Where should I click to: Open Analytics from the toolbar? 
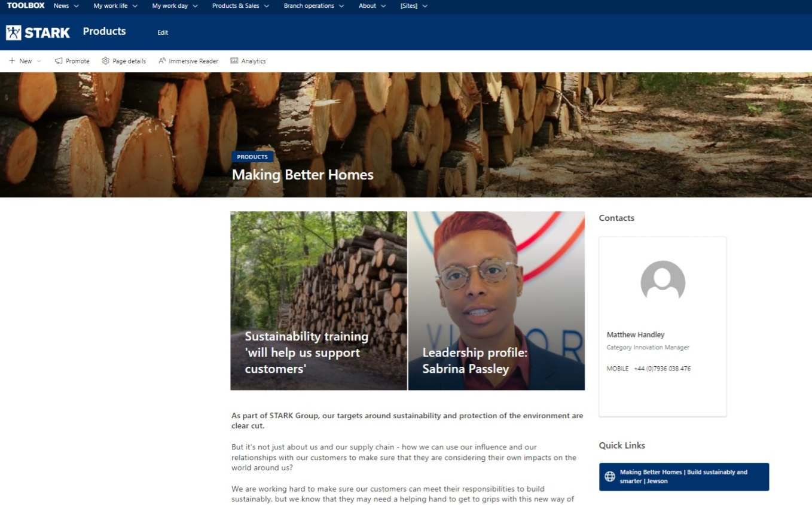point(248,61)
